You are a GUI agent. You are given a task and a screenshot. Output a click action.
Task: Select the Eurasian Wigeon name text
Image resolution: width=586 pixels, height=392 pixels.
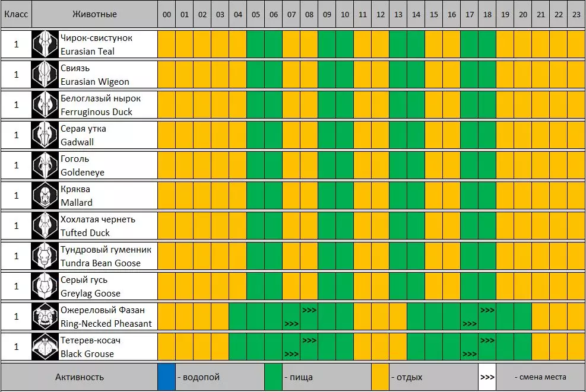[x=95, y=82]
